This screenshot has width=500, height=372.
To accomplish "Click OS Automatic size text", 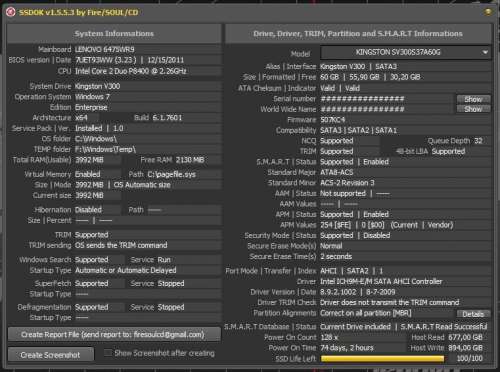I will 142,185.
